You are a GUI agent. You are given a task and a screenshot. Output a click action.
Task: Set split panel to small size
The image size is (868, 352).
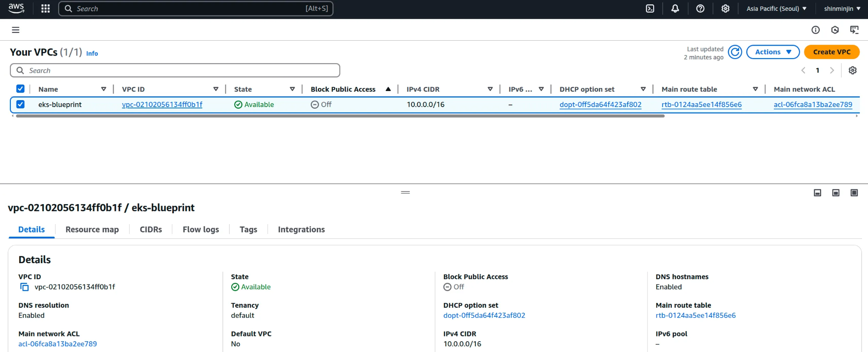(817, 193)
